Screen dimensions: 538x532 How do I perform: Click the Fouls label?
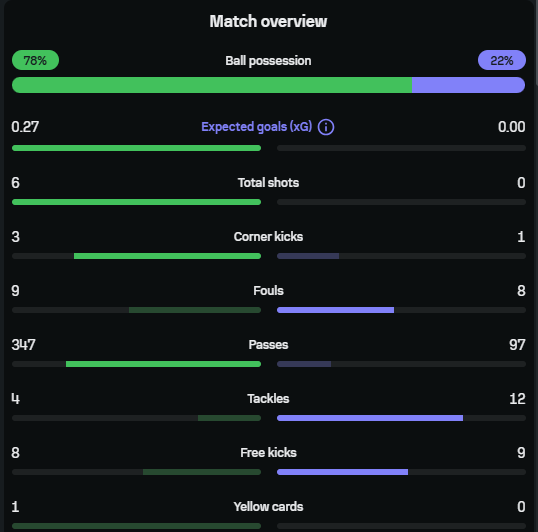pos(268,291)
